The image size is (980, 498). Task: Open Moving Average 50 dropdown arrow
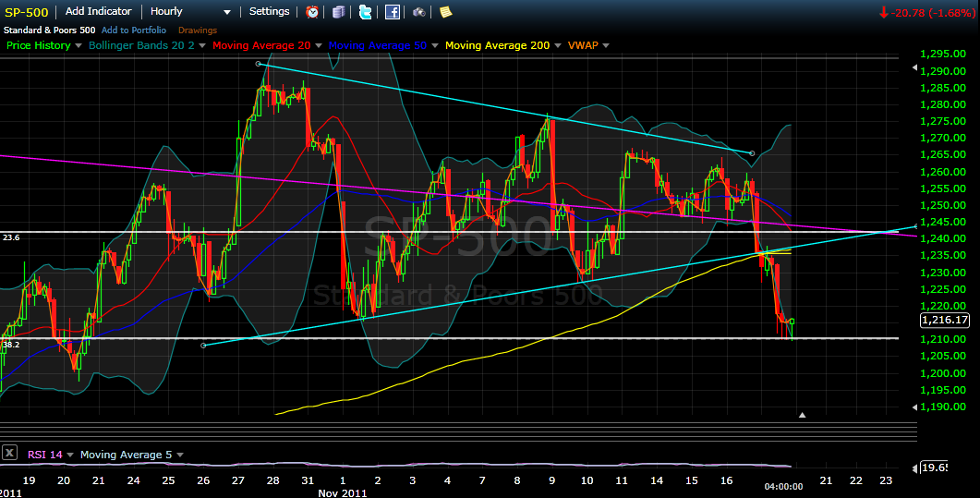pos(434,45)
